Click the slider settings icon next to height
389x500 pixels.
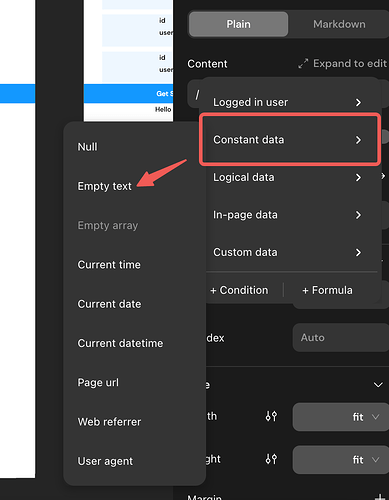pos(271,459)
